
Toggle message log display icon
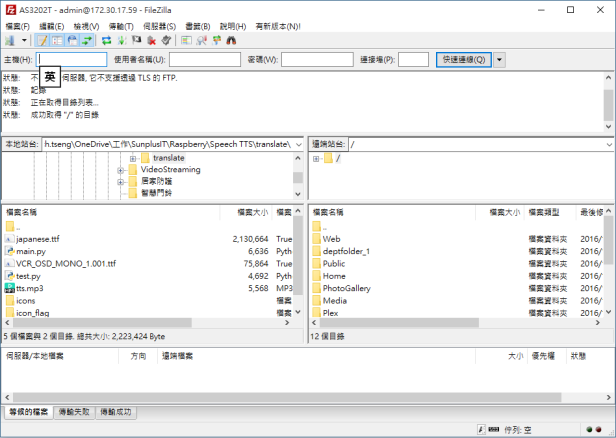tap(42, 40)
